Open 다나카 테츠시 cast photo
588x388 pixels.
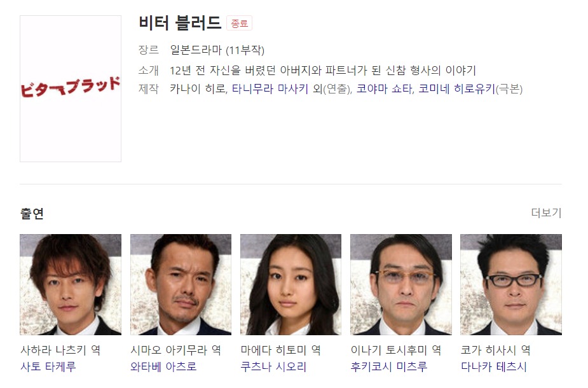coord(510,284)
